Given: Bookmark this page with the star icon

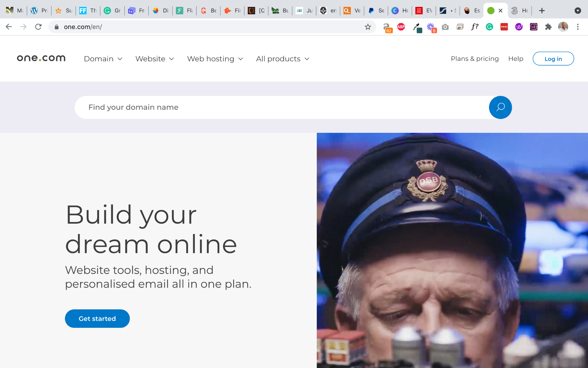Looking at the screenshot, I should pos(368,27).
